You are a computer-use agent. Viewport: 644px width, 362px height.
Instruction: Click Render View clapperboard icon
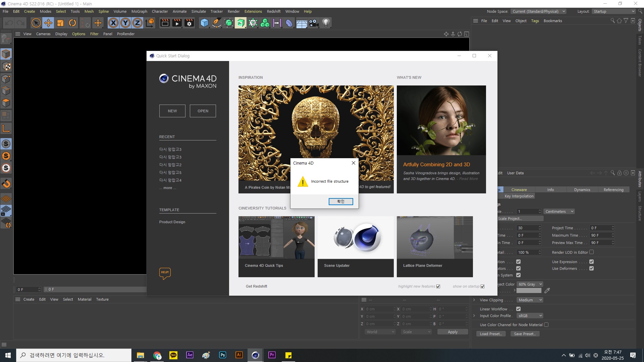click(x=165, y=23)
